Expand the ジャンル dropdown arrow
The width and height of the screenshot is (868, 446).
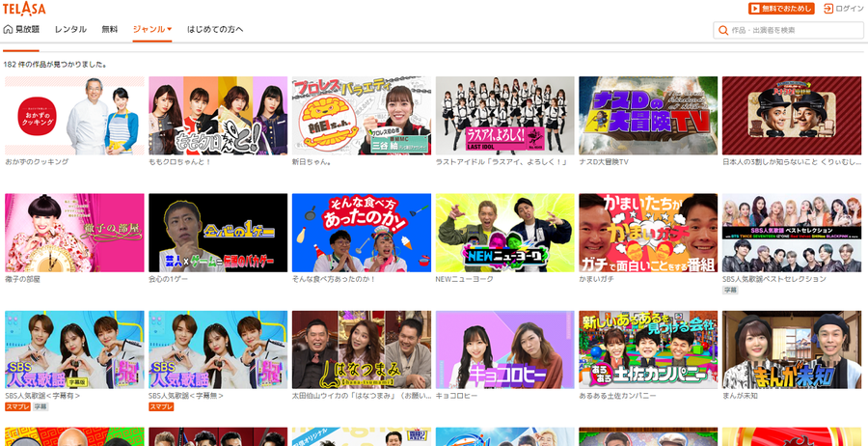(170, 29)
